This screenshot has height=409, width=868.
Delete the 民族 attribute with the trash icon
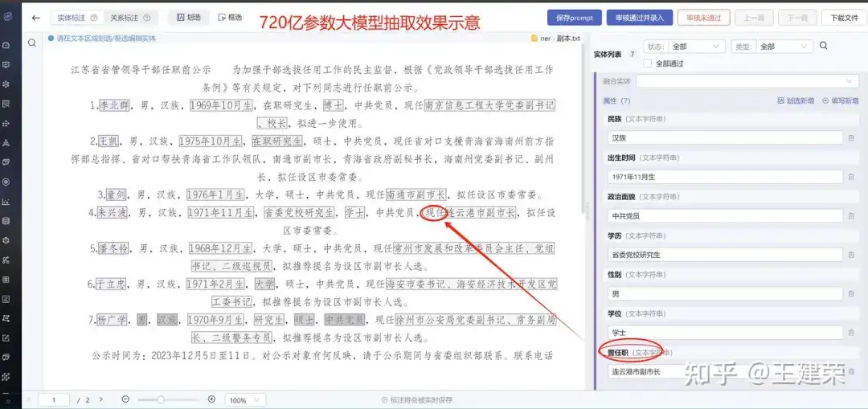coord(851,137)
